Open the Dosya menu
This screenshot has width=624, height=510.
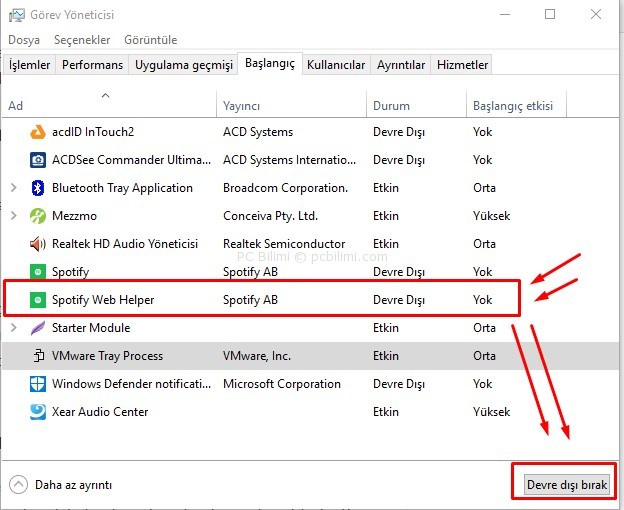pos(24,40)
